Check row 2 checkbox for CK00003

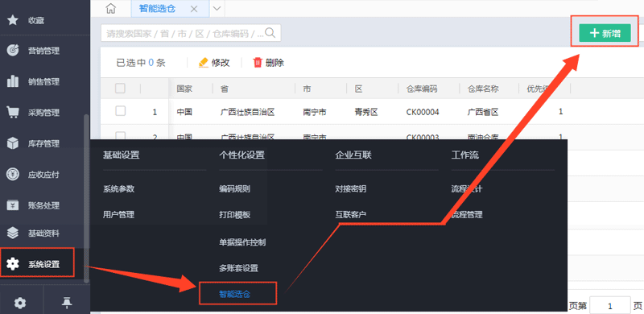[120, 135]
